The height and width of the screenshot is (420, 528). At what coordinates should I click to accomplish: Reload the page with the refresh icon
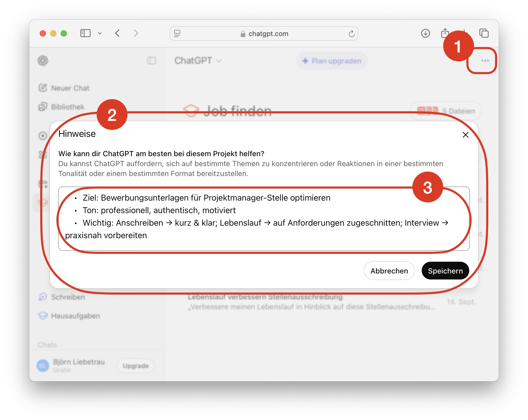(x=351, y=34)
